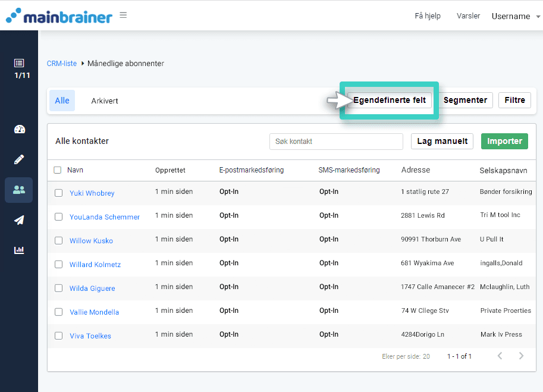Tick the checkbox beside Viva Toelkes
This screenshot has width=543, height=392.
click(x=58, y=335)
